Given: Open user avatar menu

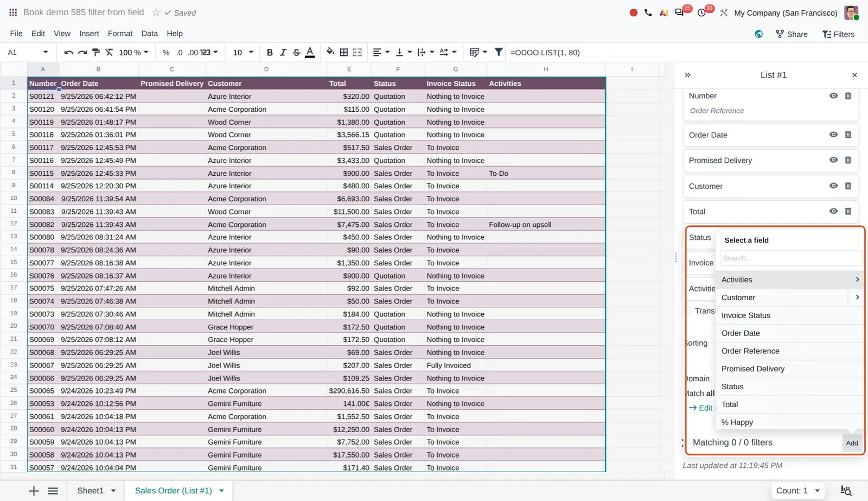Looking at the screenshot, I should [x=851, y=12].
